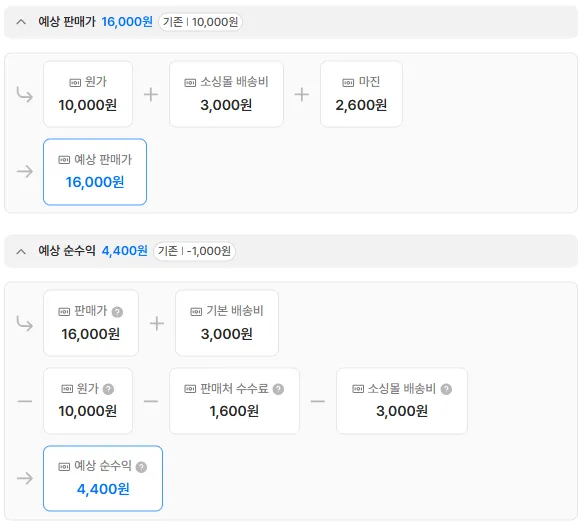
Task: Select the 기본 배송비 3,000원 card
Action: 227,323
